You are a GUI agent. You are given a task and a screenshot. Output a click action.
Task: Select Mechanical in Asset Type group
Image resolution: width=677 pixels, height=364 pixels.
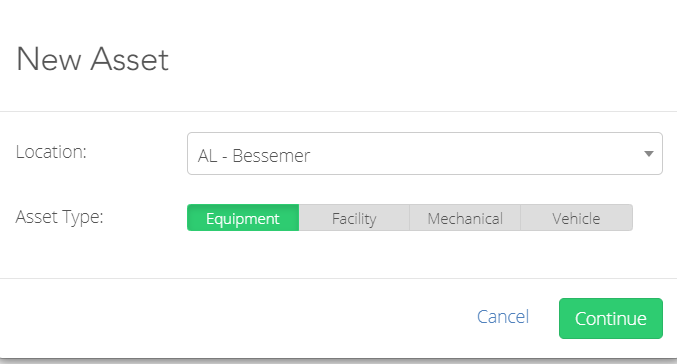[x=465, y=218]
